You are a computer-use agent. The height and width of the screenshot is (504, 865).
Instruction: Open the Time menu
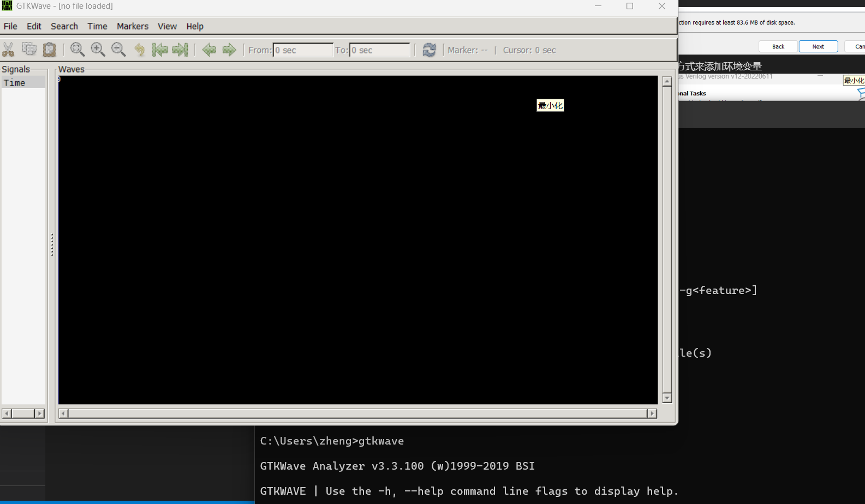[x=97, y=26]
